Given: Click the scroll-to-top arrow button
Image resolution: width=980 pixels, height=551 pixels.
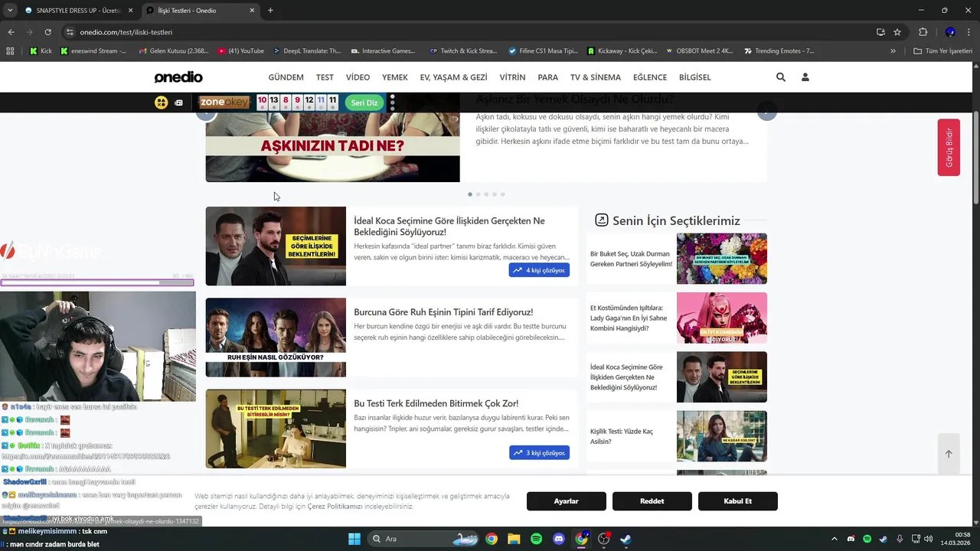Looking at the screenshot, I should pyautogui.click(x=949, y=454).
